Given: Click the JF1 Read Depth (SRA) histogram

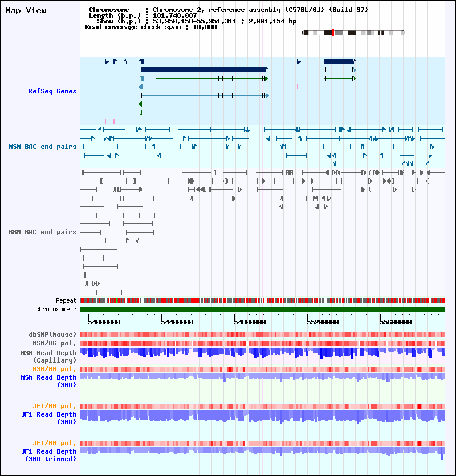Looking at the screenshot, I should click(262, 417).
